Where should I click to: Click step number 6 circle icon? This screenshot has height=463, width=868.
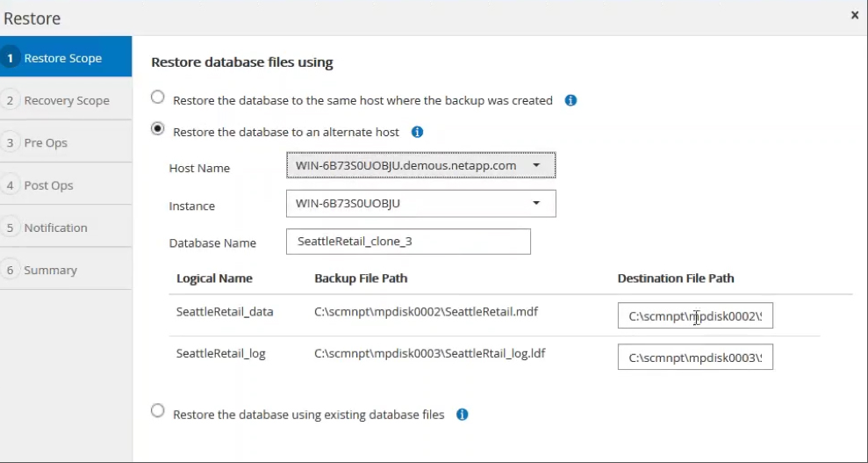(11, 270)
